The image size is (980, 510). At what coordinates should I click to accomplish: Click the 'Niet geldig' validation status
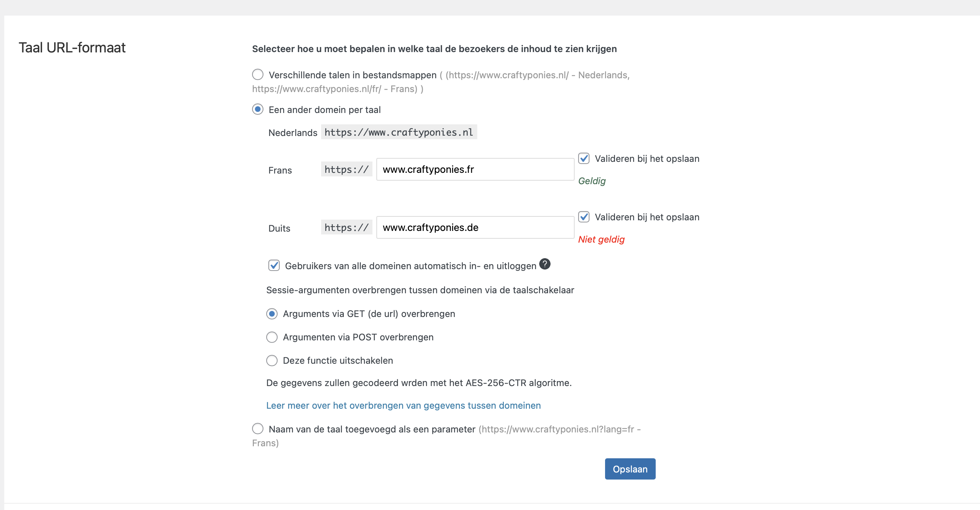pos(601,239)
